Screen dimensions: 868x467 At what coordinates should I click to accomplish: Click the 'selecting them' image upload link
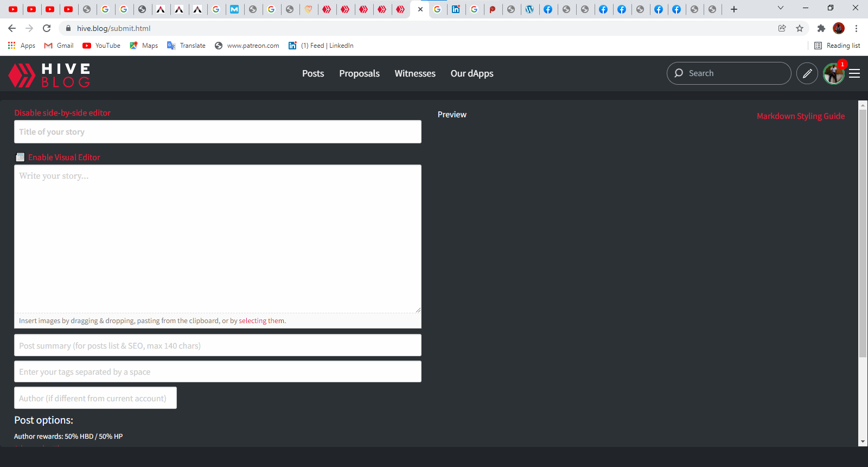click(x=261, y=321)
